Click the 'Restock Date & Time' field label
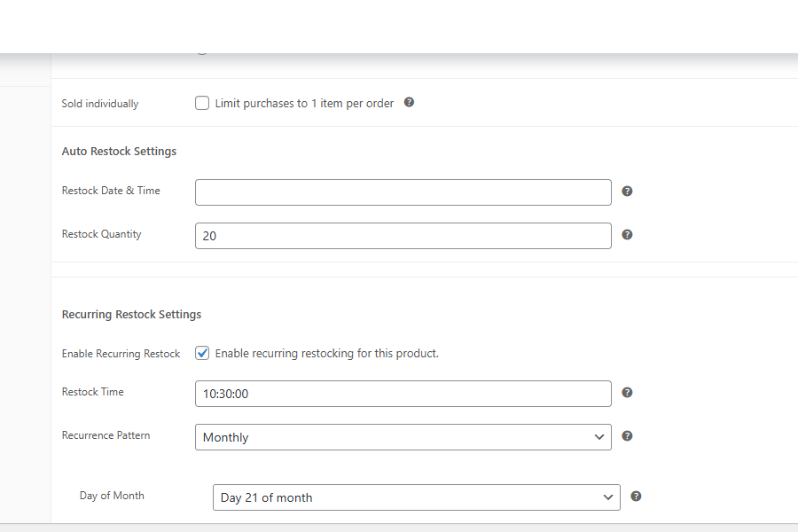 111,191
